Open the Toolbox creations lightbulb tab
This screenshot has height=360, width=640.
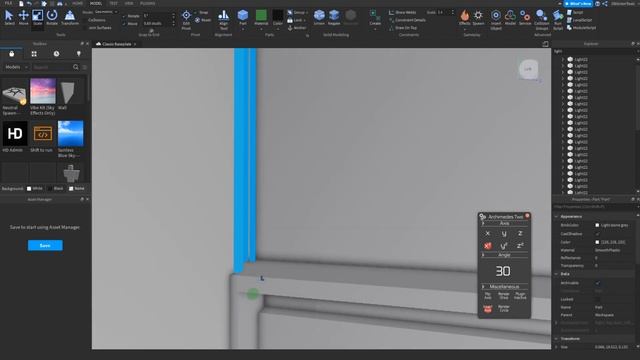coord(79,54)
